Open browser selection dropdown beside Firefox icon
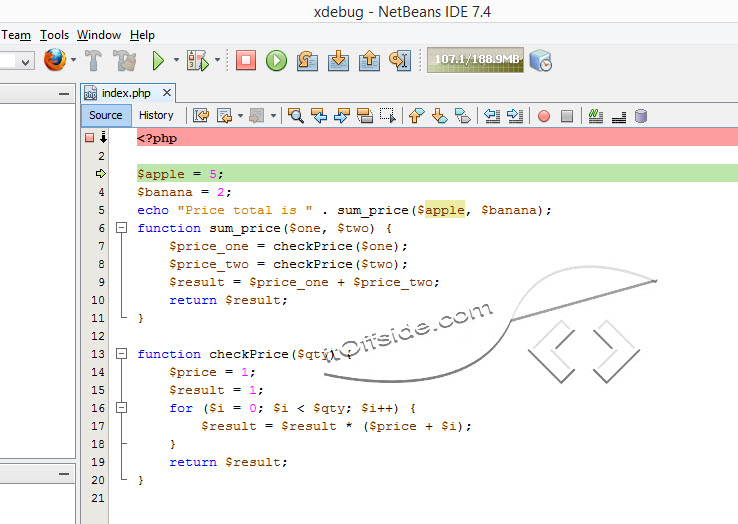The image size is (738, 524). [73, 60]
